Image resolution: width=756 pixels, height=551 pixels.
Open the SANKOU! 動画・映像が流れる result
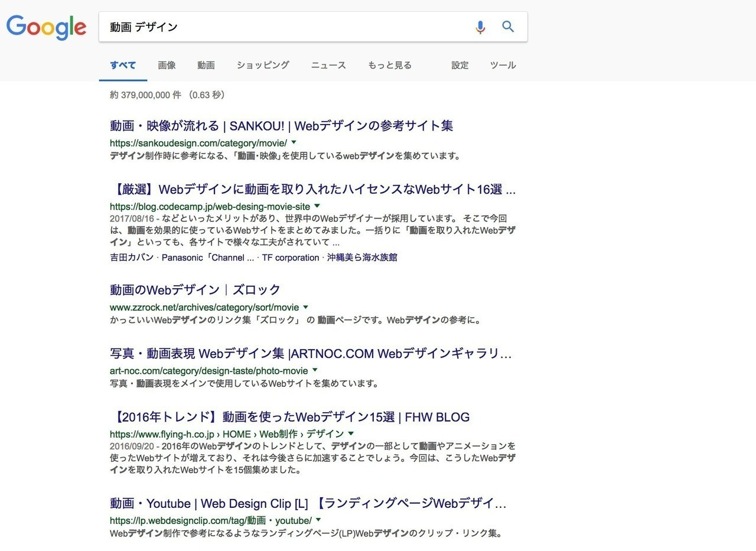(x=282, y=126)
